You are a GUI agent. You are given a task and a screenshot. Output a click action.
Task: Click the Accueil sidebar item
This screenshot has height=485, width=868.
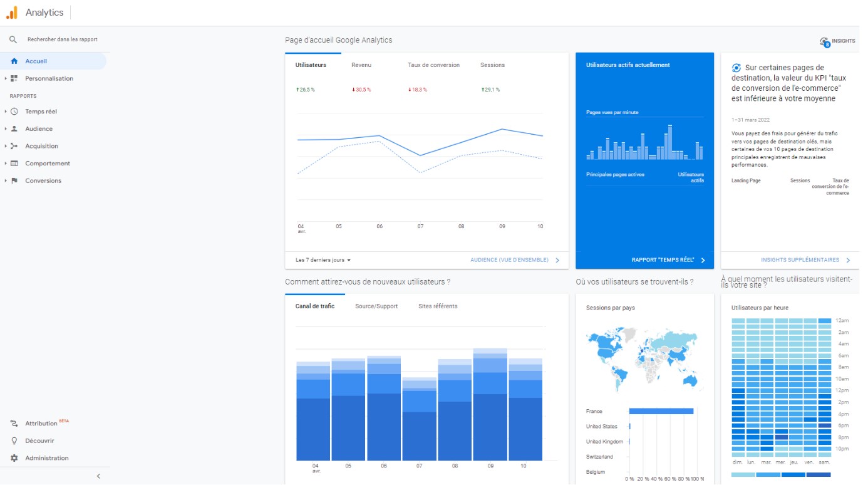pos(53,61)
